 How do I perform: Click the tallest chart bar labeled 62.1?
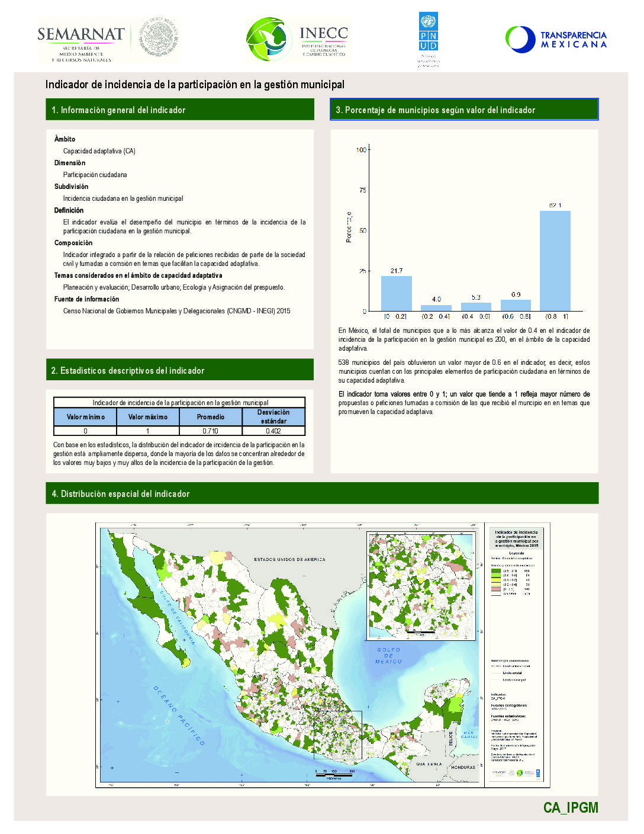click(555, 261)
